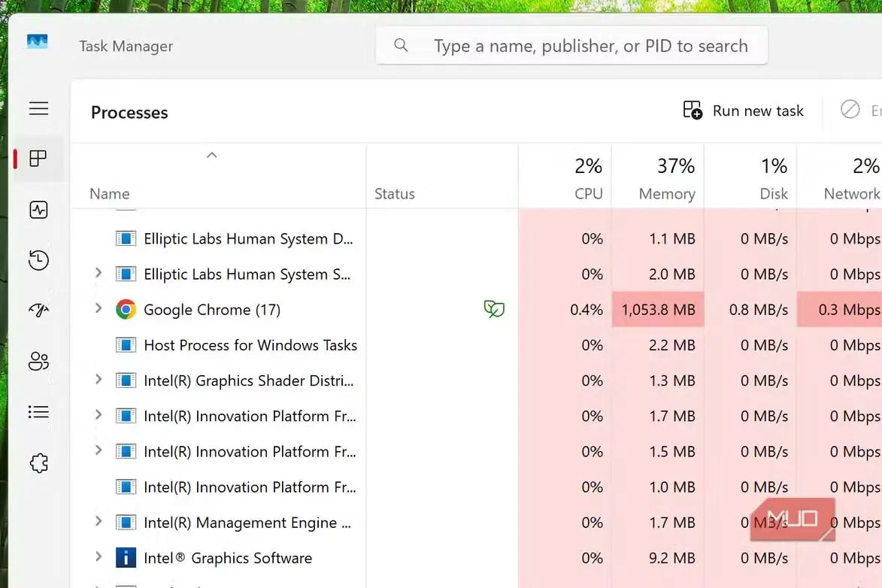Click 9.2 MB memory value

pos(672,558)
